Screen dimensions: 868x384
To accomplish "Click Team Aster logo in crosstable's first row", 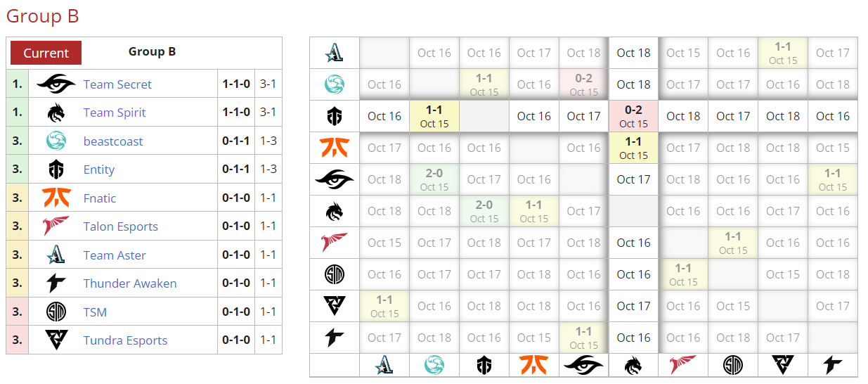I will pos(334,53).
